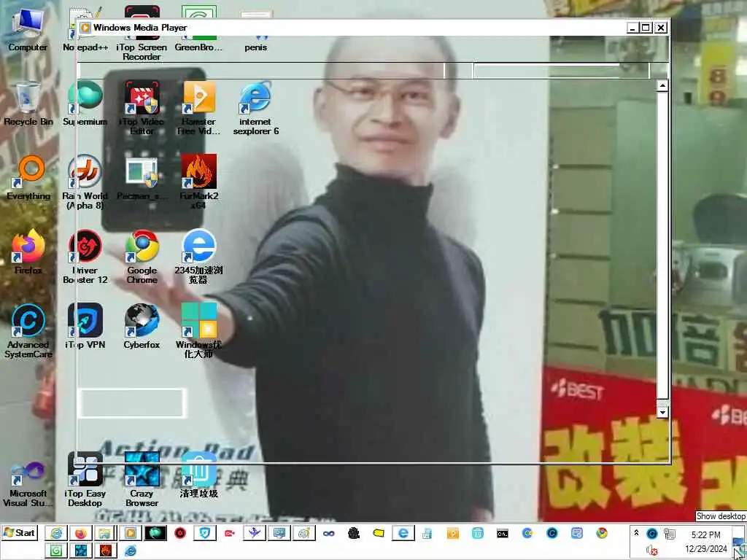Image resolution: width=747 pixels, height=560 pixels.
Task: Click the red Driver Booster taskbar icon
Action: tap(180, 533)
